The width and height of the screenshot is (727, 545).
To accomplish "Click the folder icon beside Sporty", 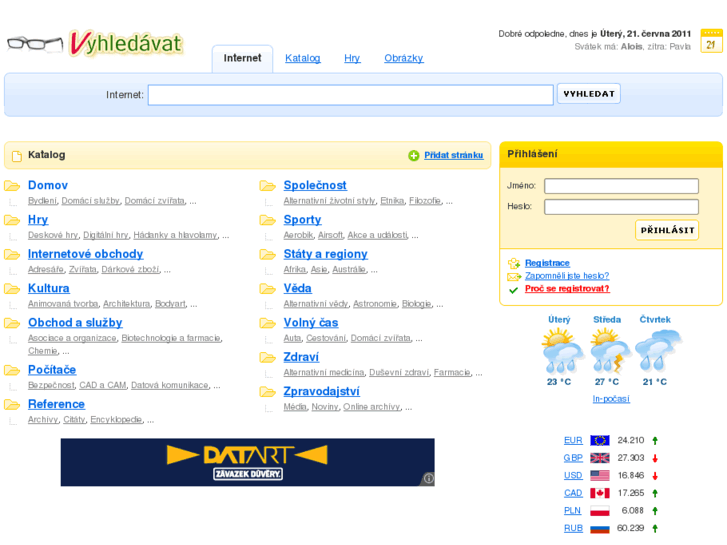I will pyautogui.click(x=268, y=220).
